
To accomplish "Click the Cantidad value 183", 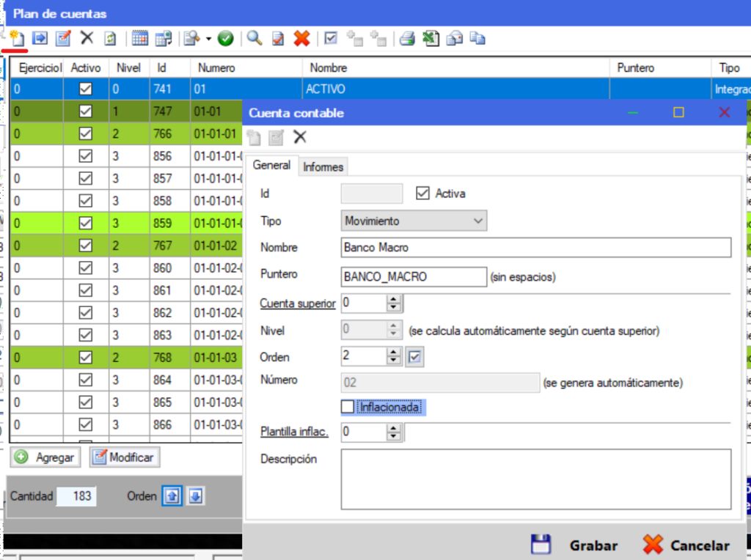I will [x=76, y=495].
